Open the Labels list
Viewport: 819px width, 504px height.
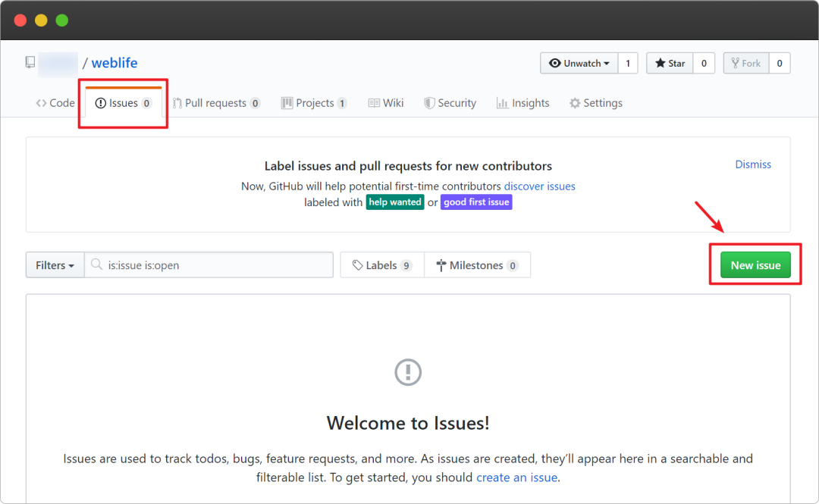coord(382,265)
